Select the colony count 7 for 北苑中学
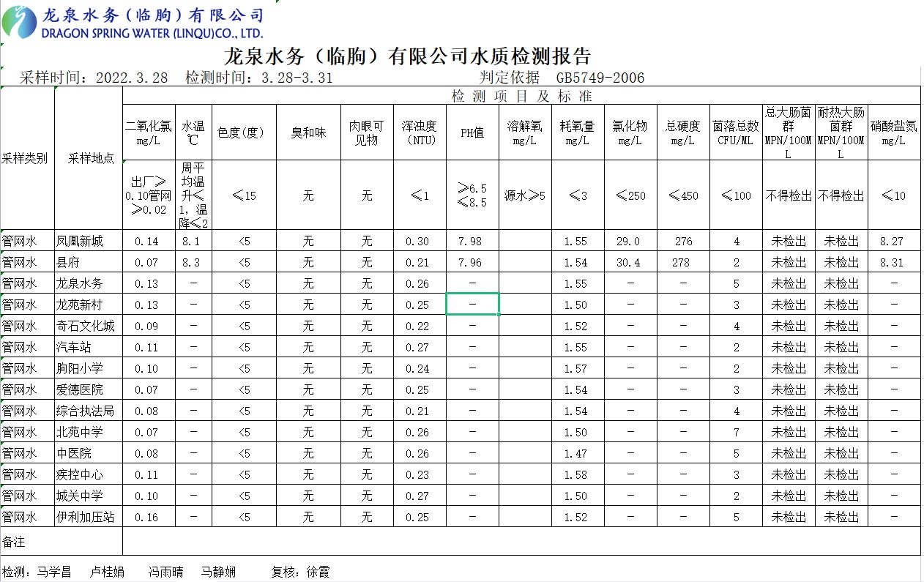Image resolution: width=924 pixels, height=582 pixels. pyautogui.click(x=736, y=432)
